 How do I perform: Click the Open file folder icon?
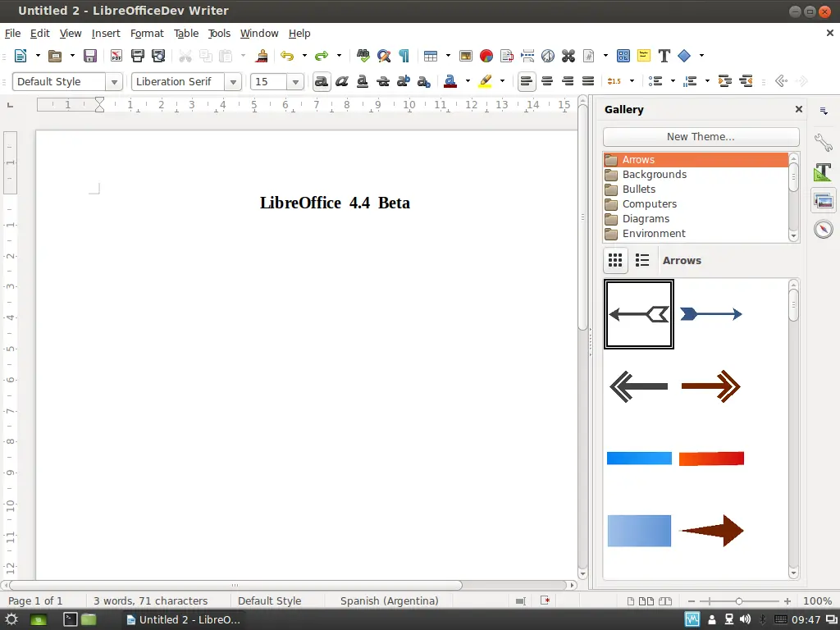click(x=55, y=56)
